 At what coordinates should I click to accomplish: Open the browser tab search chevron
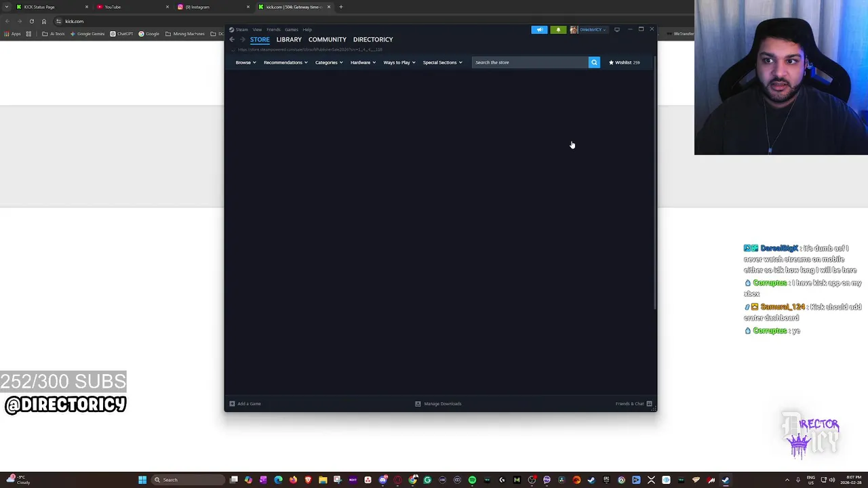[7, 7]
